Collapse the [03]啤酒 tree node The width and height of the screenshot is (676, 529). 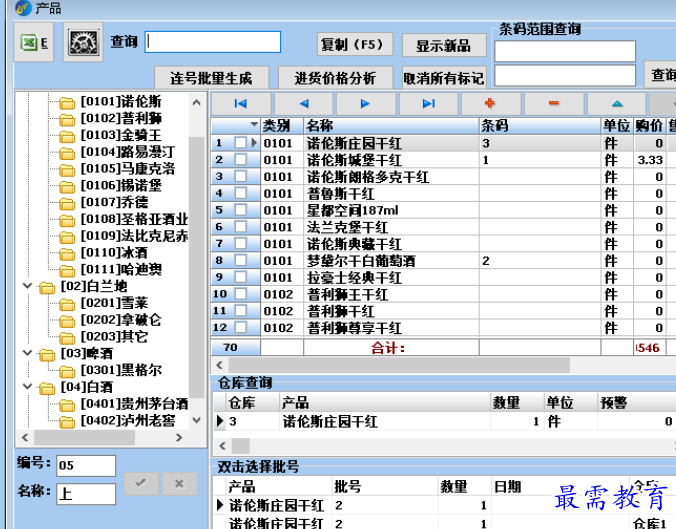(28, 353)
